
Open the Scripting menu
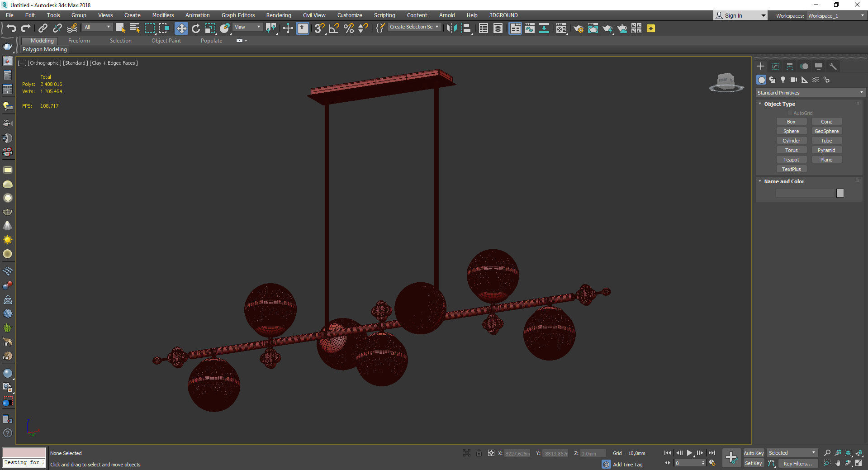coord(384,15)
